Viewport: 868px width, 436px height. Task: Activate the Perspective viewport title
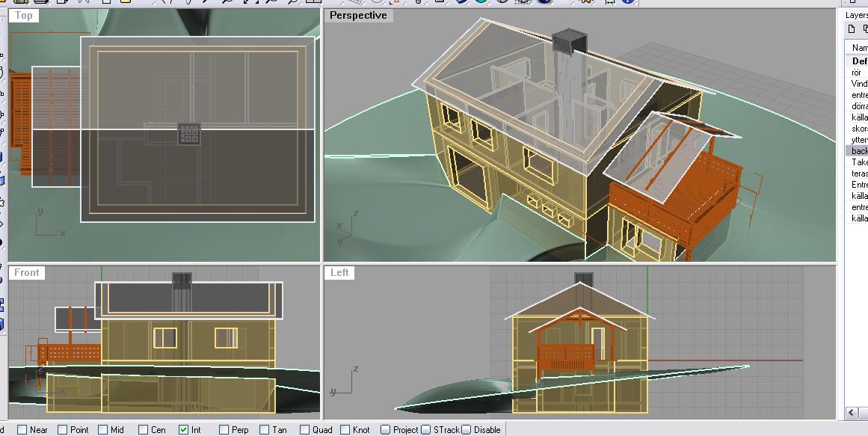tap(358, 15)
